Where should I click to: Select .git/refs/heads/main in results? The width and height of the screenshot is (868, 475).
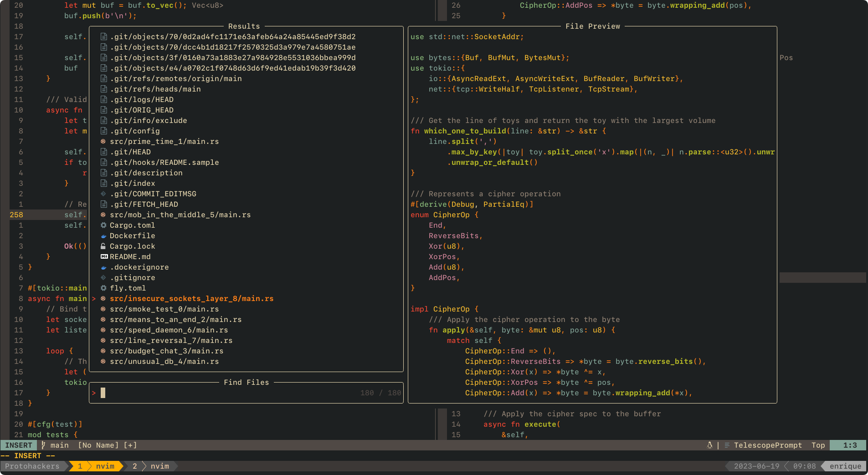tap(246, 89)
